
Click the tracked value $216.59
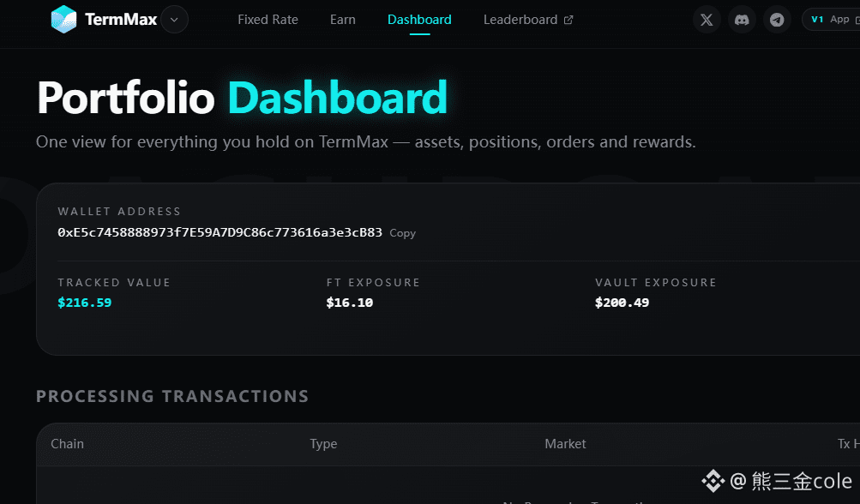[x=85, y=303]
